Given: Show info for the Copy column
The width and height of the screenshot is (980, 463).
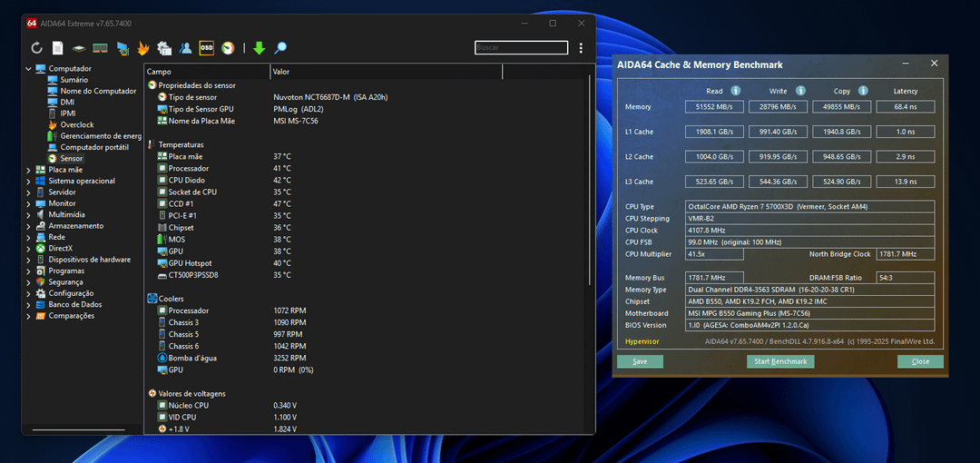Looking at the screenshot, I should pos(863,91).
